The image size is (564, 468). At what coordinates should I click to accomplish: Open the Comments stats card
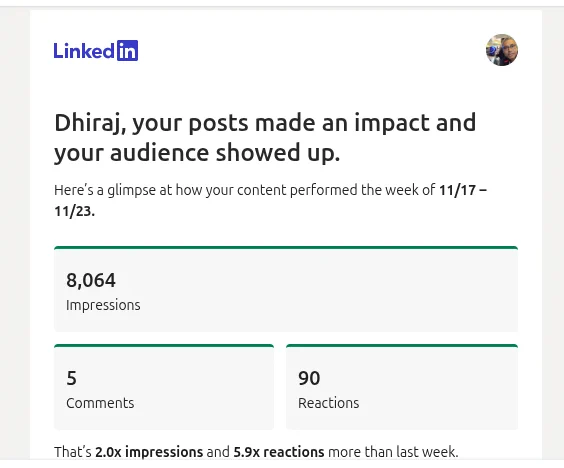(x=164, y=387)
